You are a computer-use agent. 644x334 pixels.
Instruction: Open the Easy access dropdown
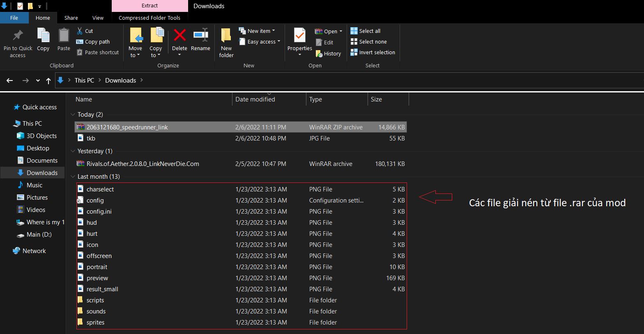260,41
